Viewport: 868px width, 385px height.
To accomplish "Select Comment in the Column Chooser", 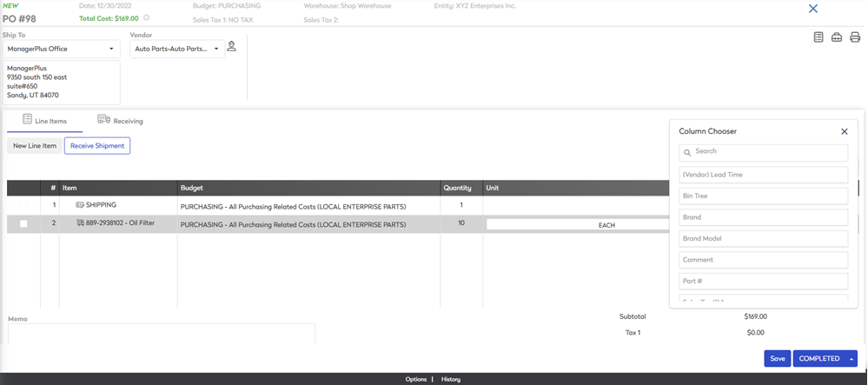I will (764, 260).
